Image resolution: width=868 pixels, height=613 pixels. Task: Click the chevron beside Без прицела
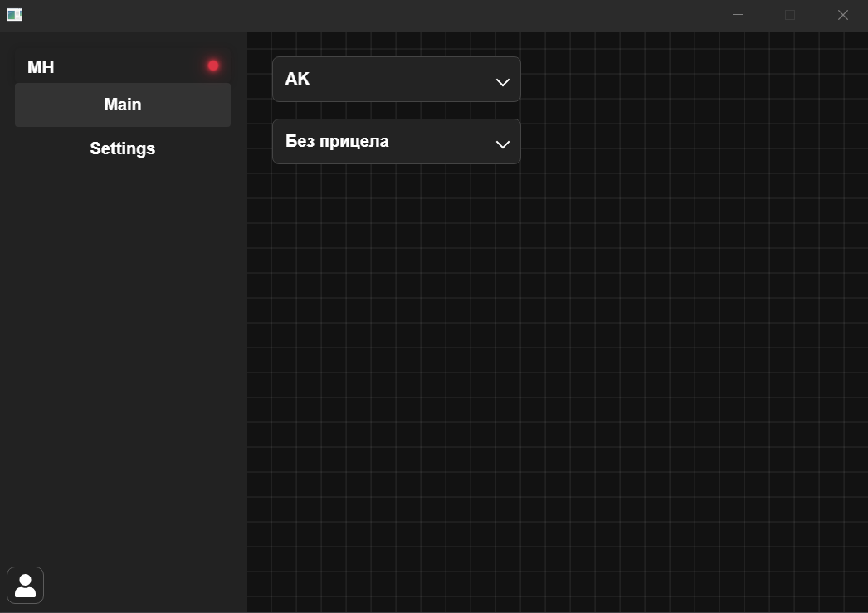(x=502, y=144)
